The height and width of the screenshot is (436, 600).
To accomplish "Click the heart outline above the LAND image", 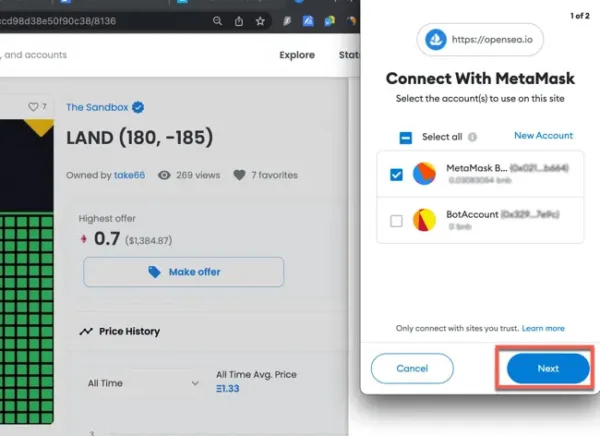I will coord(33,107).
